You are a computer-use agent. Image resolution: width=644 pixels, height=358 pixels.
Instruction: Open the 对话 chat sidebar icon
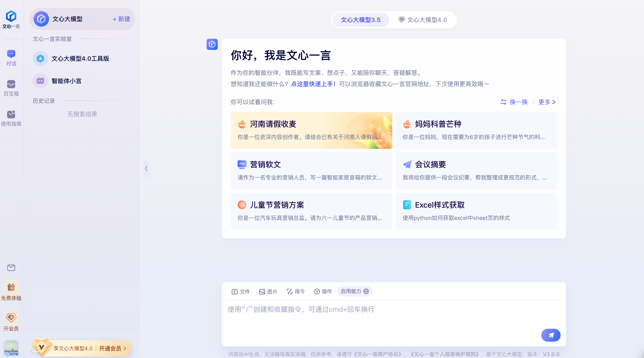point(11,54)
